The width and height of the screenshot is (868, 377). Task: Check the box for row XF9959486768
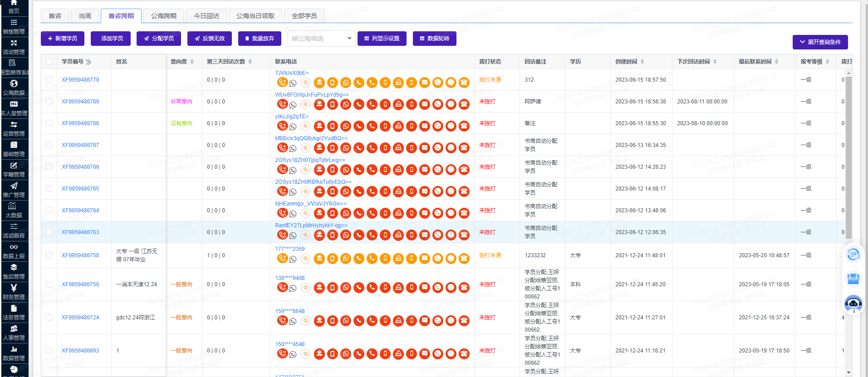tap(49, 123)
